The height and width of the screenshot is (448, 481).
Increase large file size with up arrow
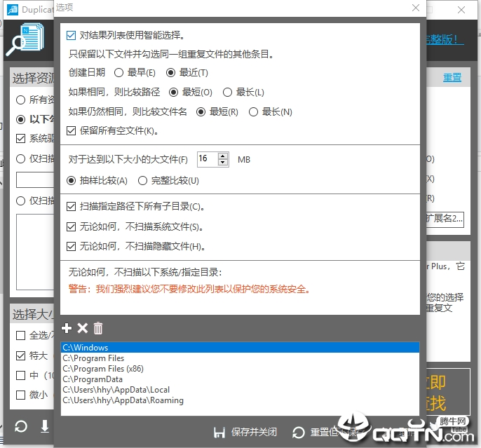pos(223,156)
